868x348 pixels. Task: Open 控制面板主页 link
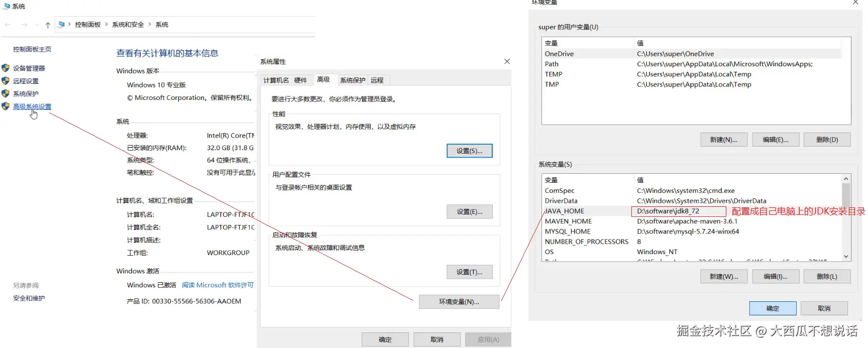click(32, 49)
